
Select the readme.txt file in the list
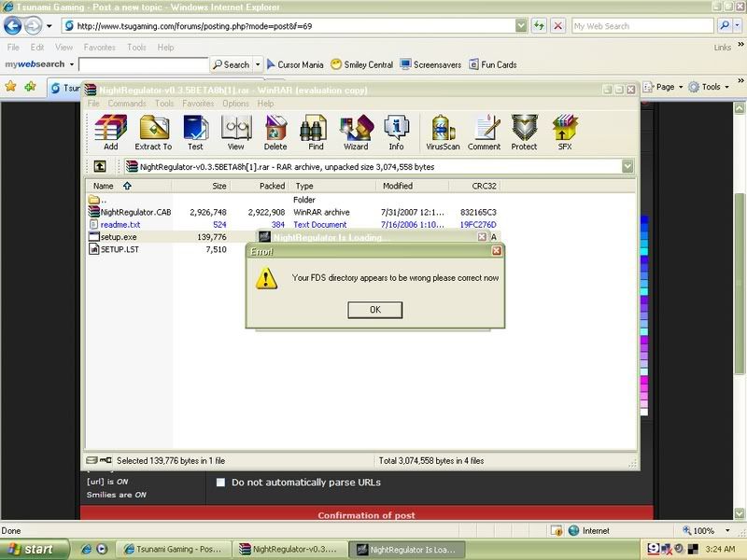(120, 225)
